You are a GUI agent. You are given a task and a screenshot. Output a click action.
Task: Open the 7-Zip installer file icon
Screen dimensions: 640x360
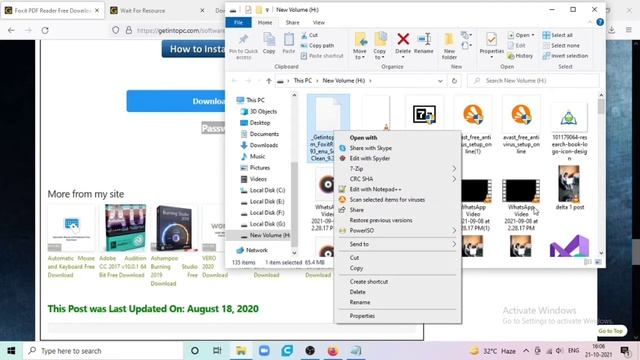coord(424,114)
